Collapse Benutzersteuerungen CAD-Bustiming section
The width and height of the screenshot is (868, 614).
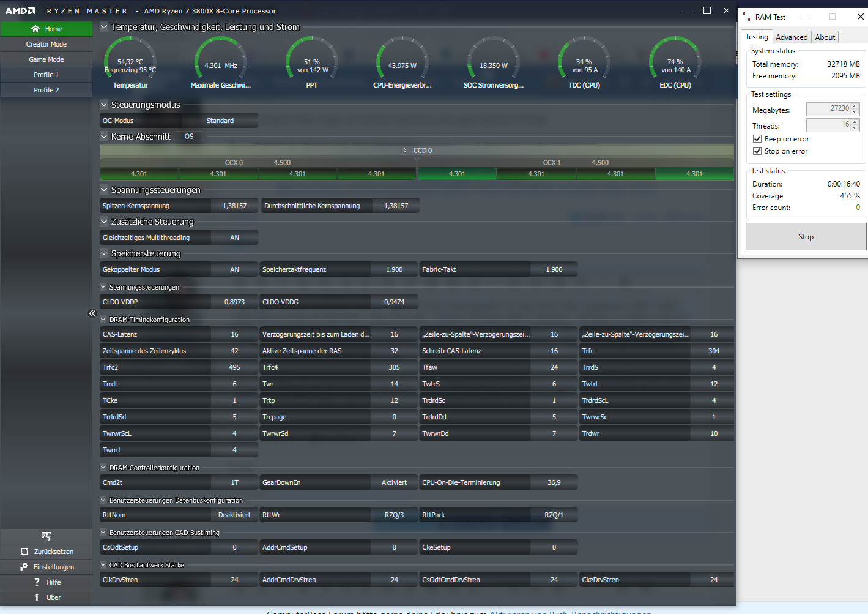103,533
